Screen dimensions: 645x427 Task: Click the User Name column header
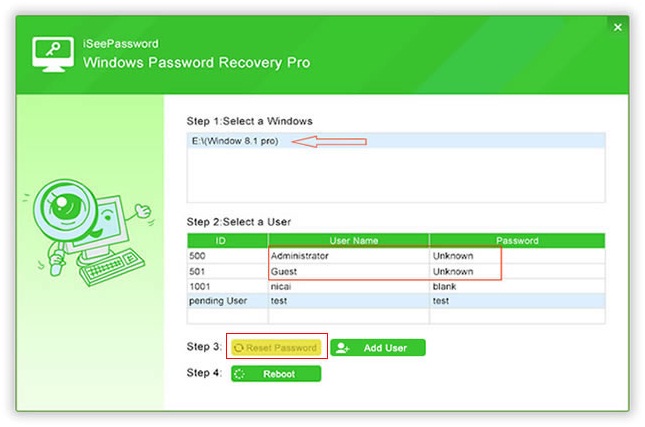348,241
